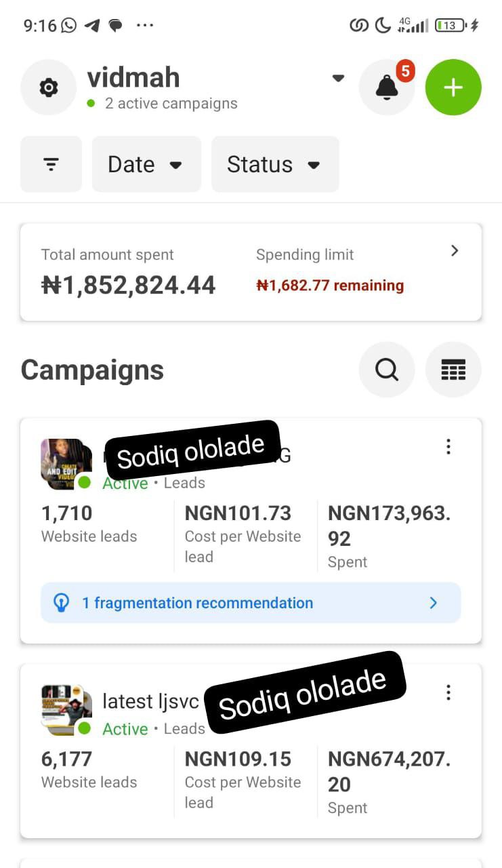View the total amount spent figure
Screen dimensions: 502x868
point(128,285)
